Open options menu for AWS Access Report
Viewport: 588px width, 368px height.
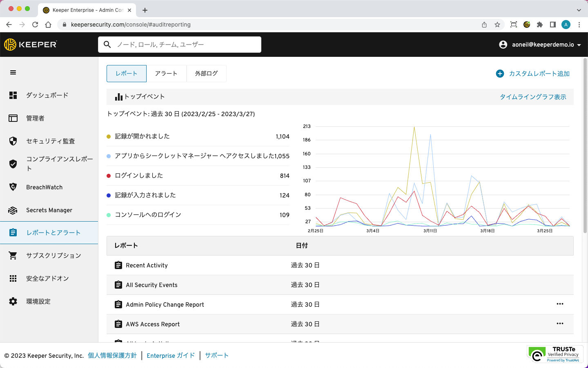(560, 323)
